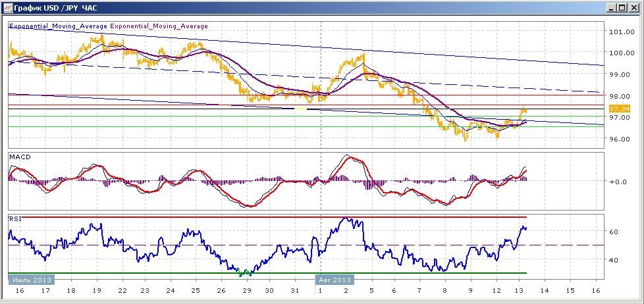Click the 'Июль 2013' month marker

tap(32, 280)
